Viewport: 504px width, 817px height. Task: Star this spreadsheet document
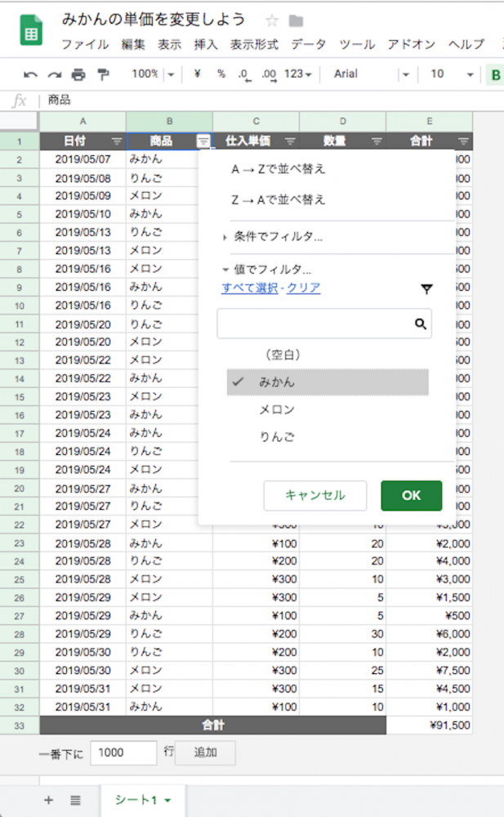(x=272, y=20)
